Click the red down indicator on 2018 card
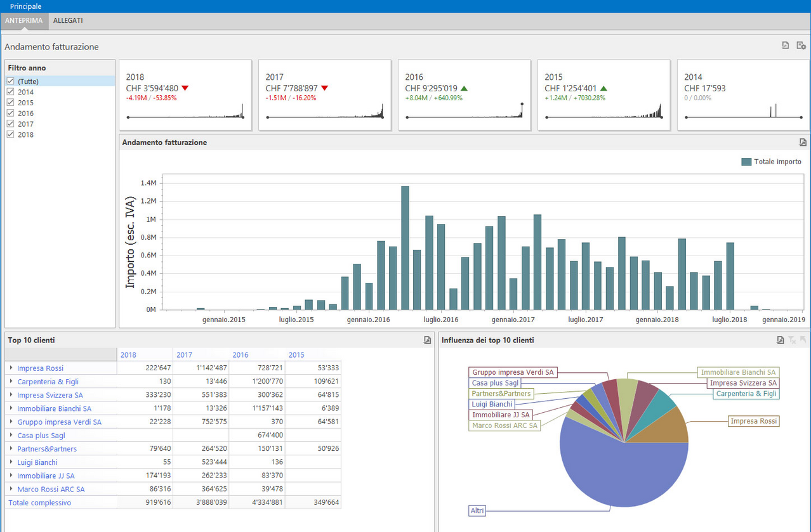The width and height of the screenshot is (811, 532). tap(185, 88)
